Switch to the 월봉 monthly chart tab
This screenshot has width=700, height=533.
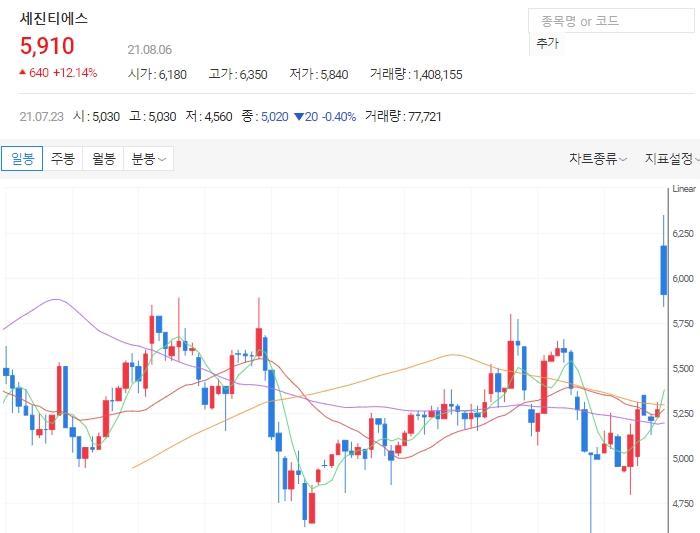pos(103,158)
